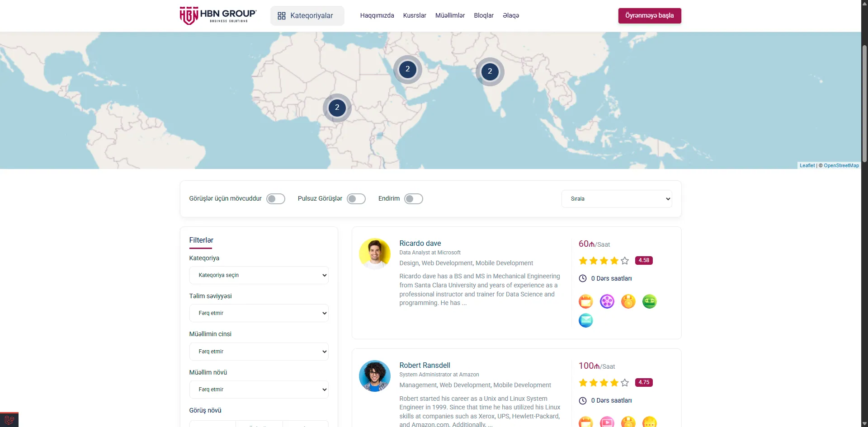This screenshot has height=427, width=868.
Task: Open the map cluster marker over India
Action: [490, 71]
